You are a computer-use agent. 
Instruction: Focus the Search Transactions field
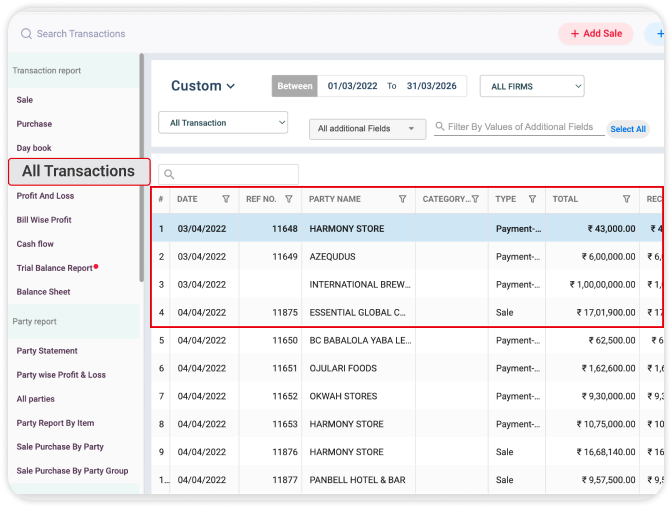tap(81, 33)
